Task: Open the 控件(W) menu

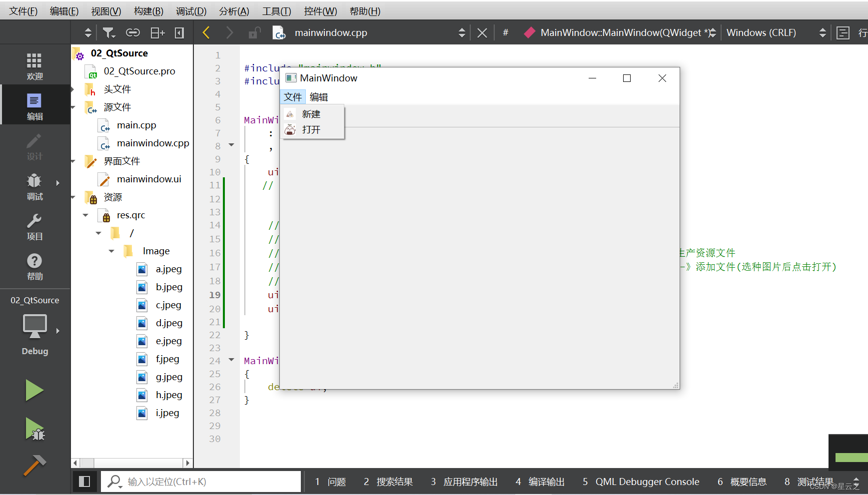Action: pyautogui.click(x=320, y=11)
